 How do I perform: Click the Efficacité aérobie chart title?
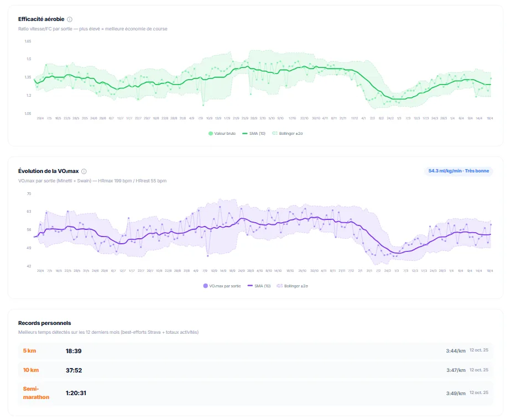[40, 18]
